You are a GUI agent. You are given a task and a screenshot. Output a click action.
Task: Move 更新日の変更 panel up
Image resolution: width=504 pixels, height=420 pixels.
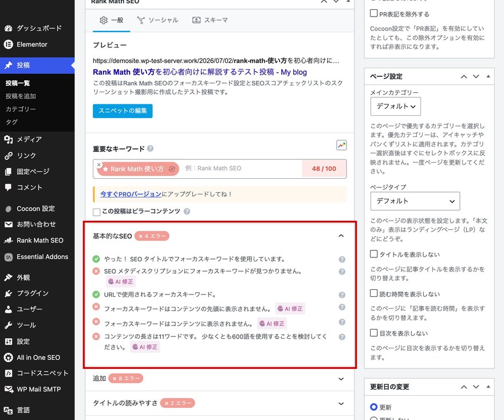(x=464, y=387)
